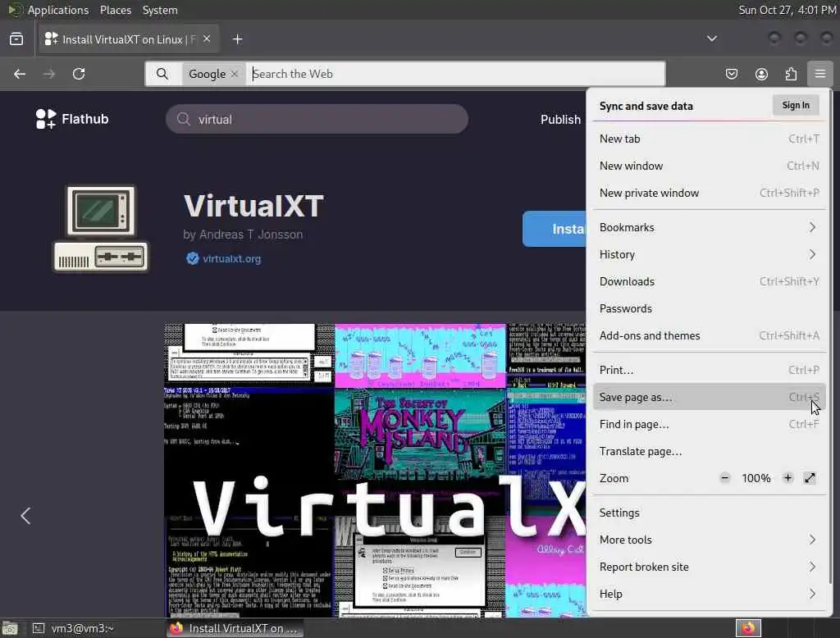Open the Places system menu
The height and width of the screenshot is (638, 840).
(115, 10)
